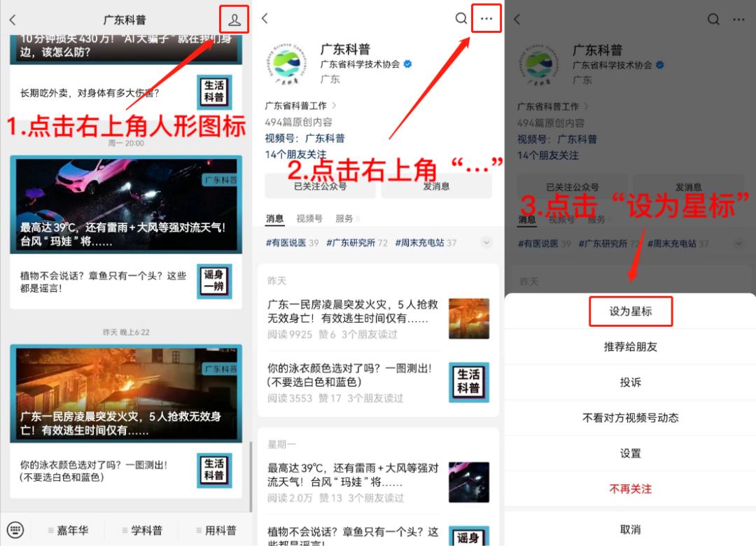Open the 学科普 bottom menu

142,530
